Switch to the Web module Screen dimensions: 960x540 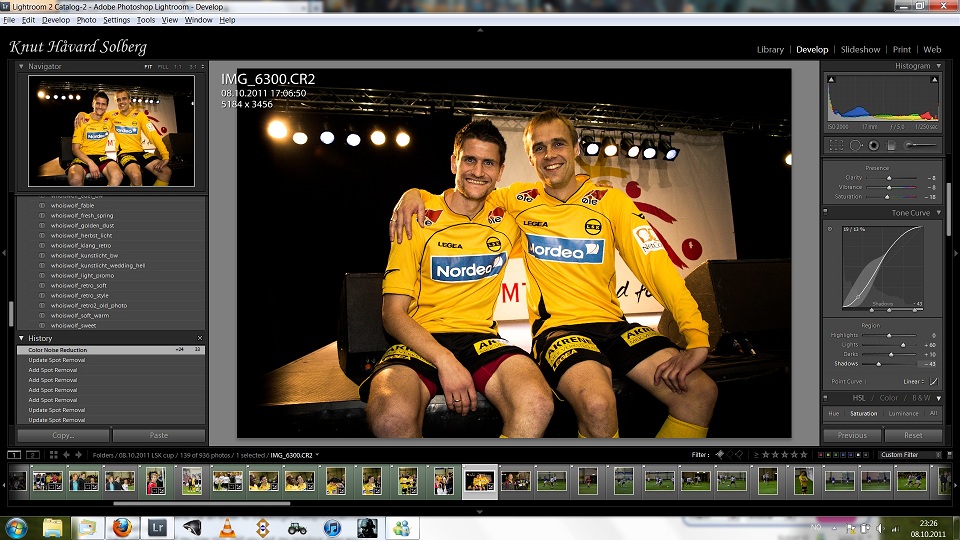click(x=932, y=50)
